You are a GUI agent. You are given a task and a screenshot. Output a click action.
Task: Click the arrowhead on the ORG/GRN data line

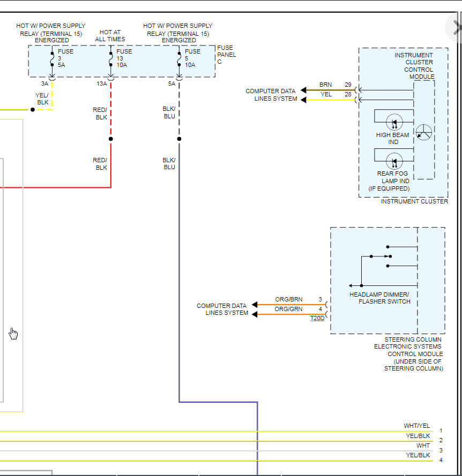(x=255, y=314)
